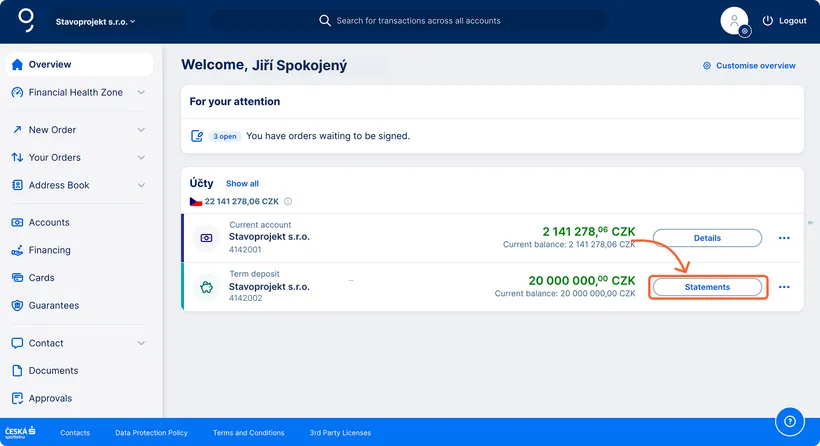Click the term deposit piggy bank icon
820x446 pixels.
point(206,287)
